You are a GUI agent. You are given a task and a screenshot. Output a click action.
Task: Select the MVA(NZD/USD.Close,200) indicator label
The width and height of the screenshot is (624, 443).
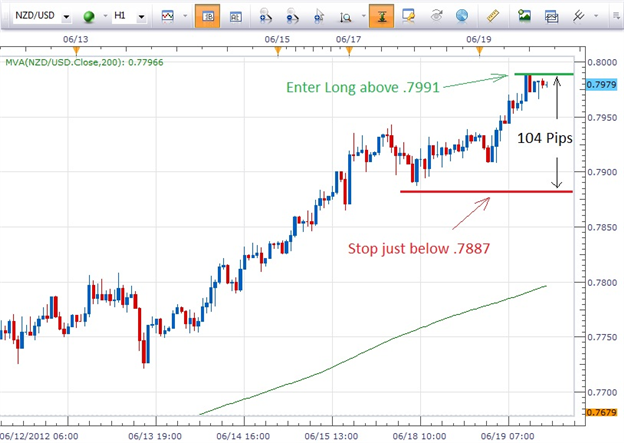84,62
